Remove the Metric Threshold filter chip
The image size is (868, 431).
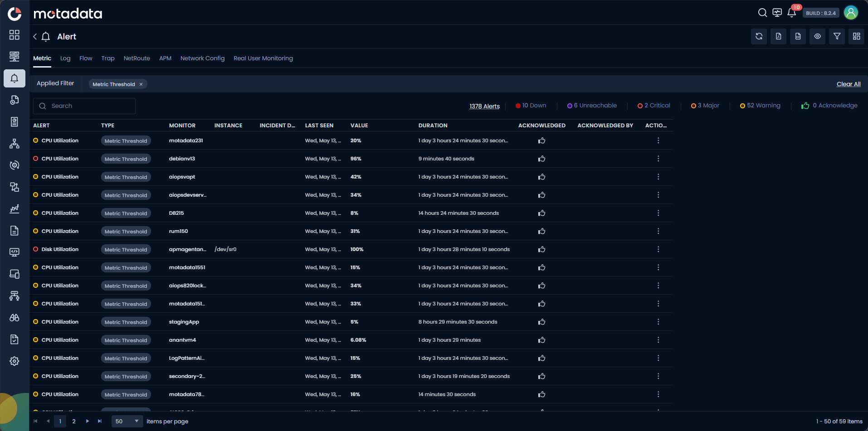[141, 84]
